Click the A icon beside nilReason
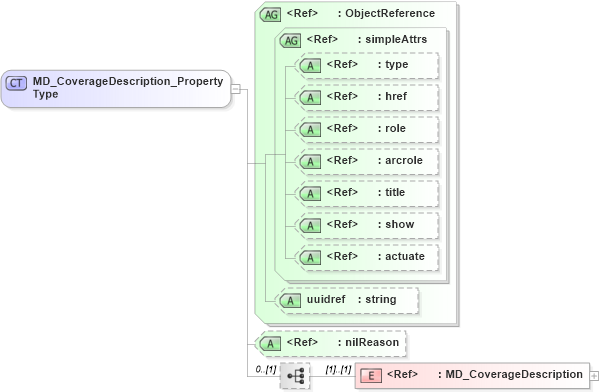The image size is (599, 392). 270,343
